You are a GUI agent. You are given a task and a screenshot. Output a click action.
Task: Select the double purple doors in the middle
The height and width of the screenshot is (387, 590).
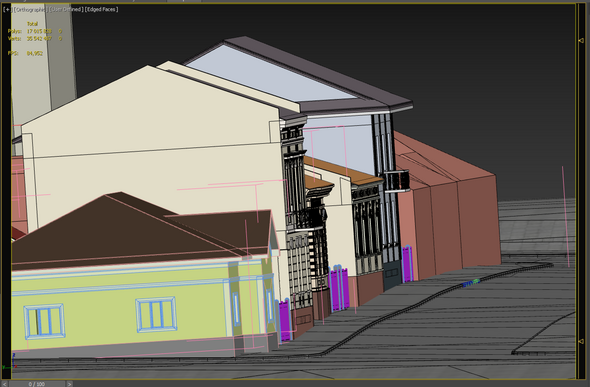[339, 288]
